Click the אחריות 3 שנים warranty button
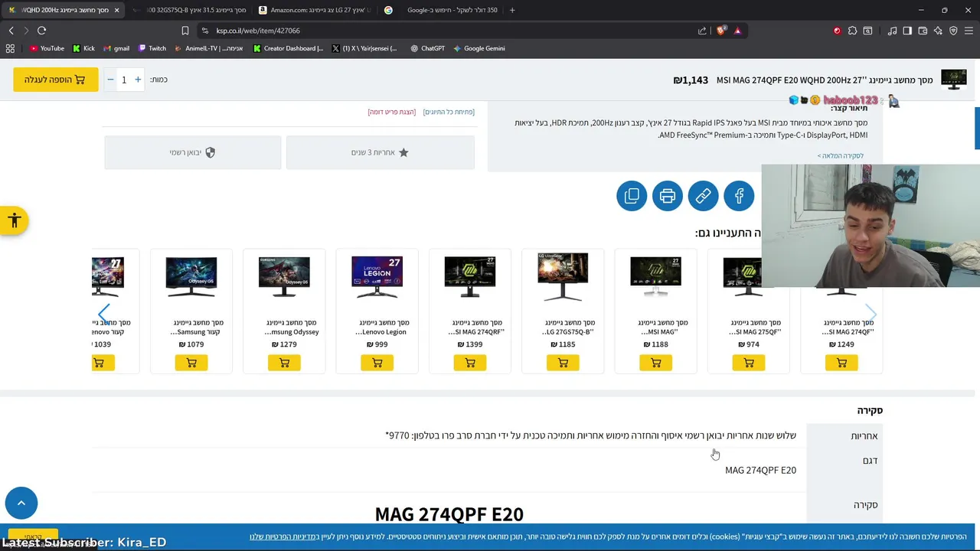The height and width of the screenshot is (551, 980). click(381, 152)
